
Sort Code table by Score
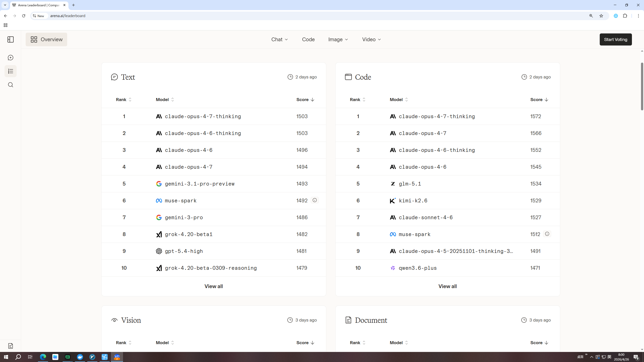(x=539, y=100)
